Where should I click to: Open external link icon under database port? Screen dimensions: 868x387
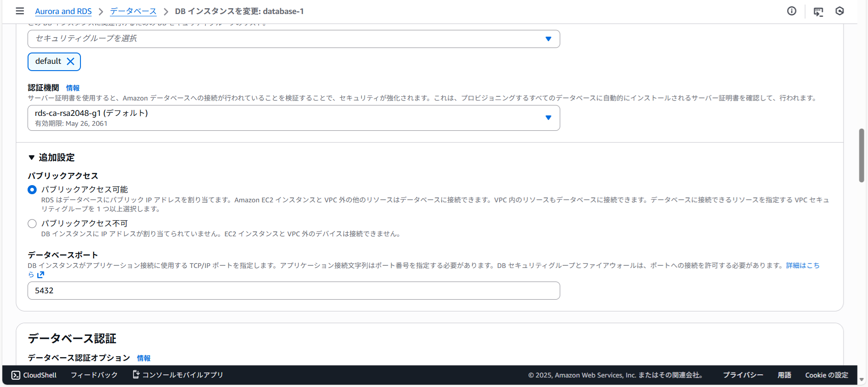pyautogui.click(x=41, y=275)
